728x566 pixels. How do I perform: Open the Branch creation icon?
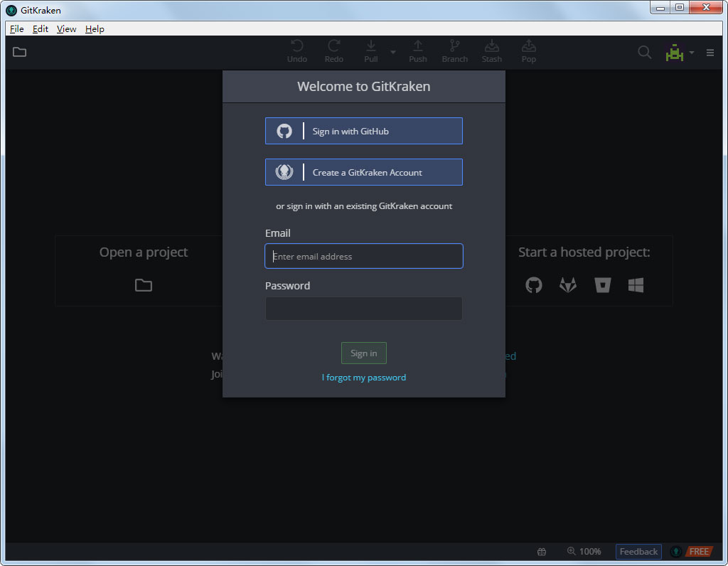tap(455, 47)
